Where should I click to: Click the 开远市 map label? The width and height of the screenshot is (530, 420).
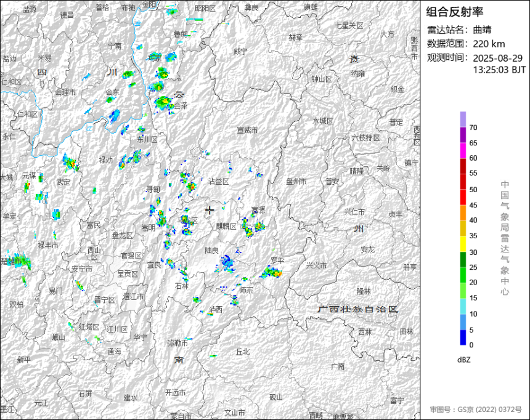175,393
